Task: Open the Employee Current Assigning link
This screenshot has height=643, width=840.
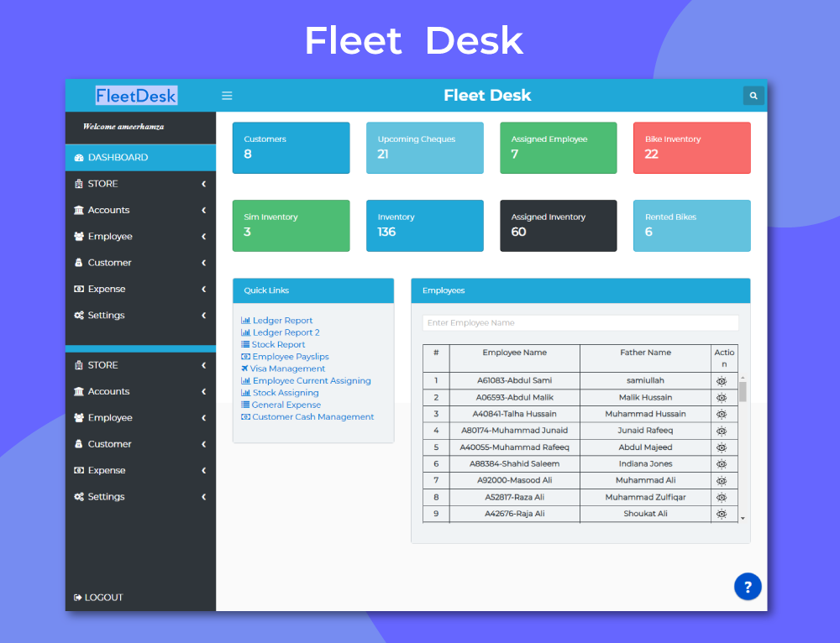Action: (312, 380)
